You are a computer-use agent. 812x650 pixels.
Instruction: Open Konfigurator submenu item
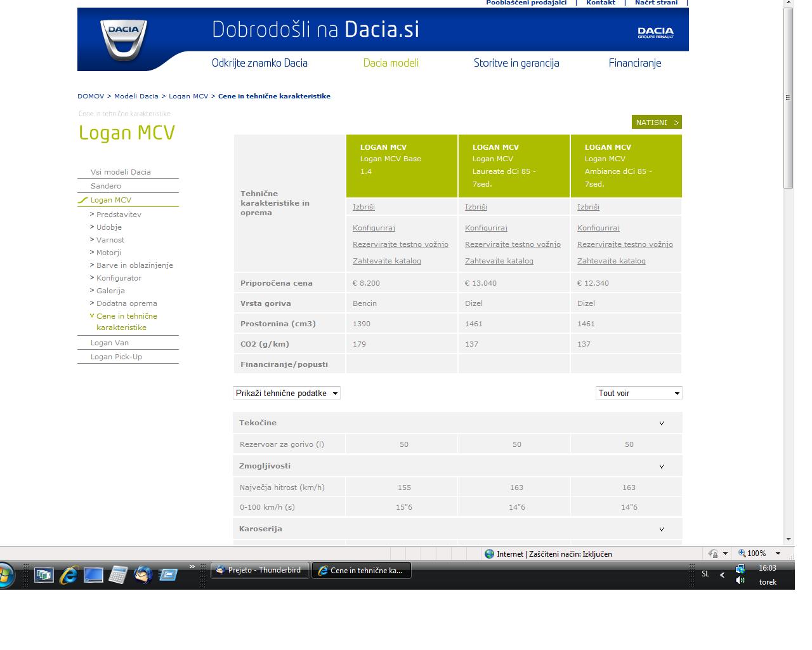[119, 278]
